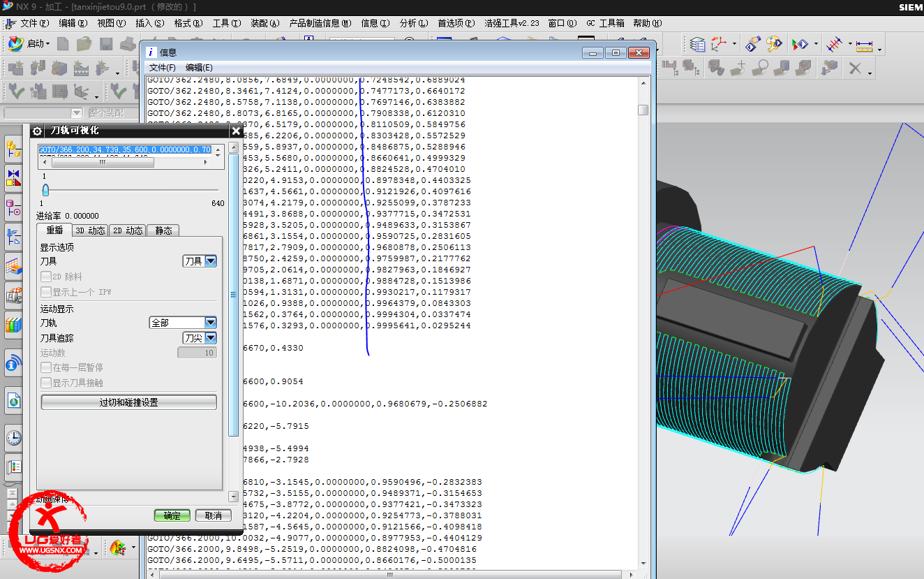This screenshot has width=924, height=579.
Task: Click the measure distance ruler icon
Action: pos(865,45)
